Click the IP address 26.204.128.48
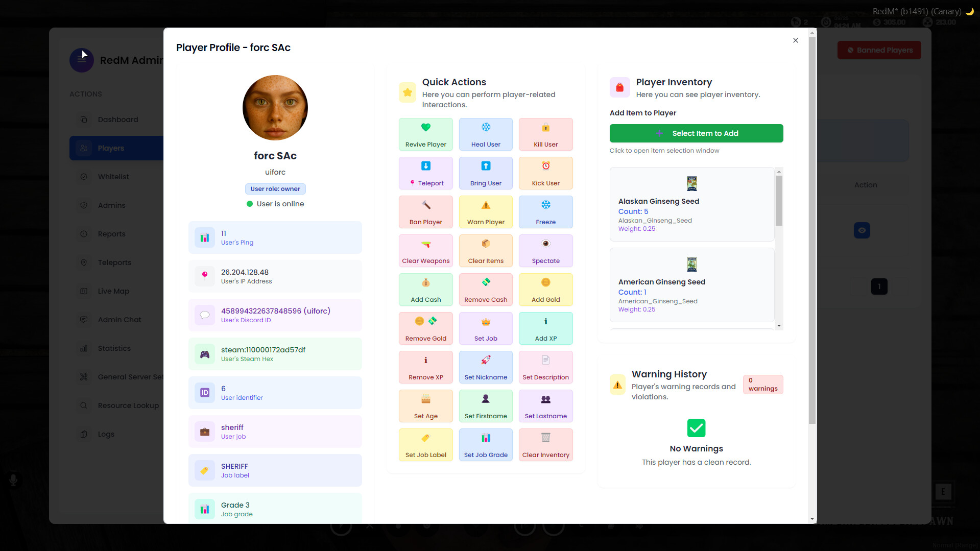 pyautogui.click(x=245, y=272)
